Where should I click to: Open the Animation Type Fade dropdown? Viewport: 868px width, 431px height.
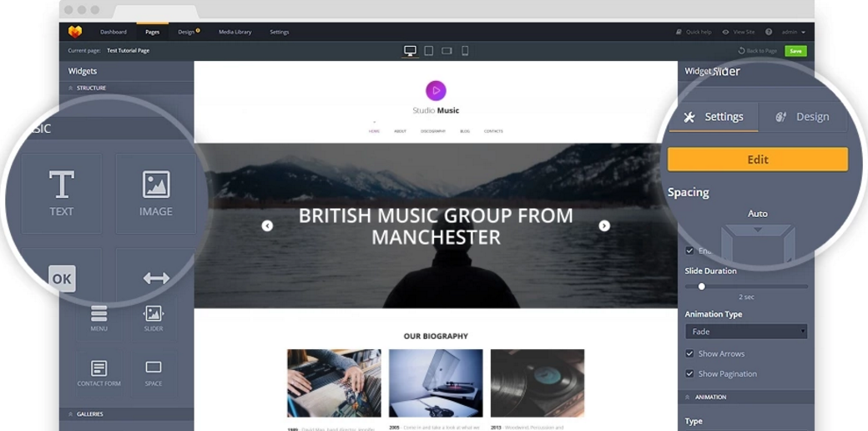[746, 332]
